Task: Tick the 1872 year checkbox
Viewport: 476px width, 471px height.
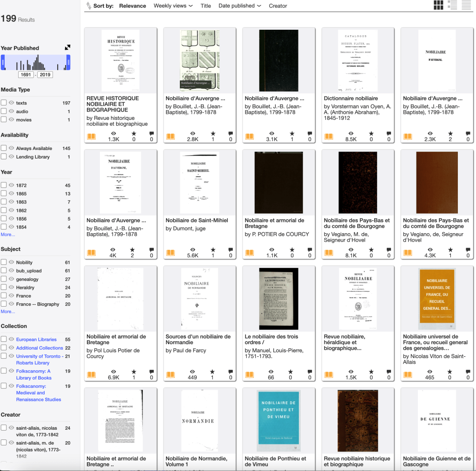Action: pyautogui.click(x=4, y=185)
